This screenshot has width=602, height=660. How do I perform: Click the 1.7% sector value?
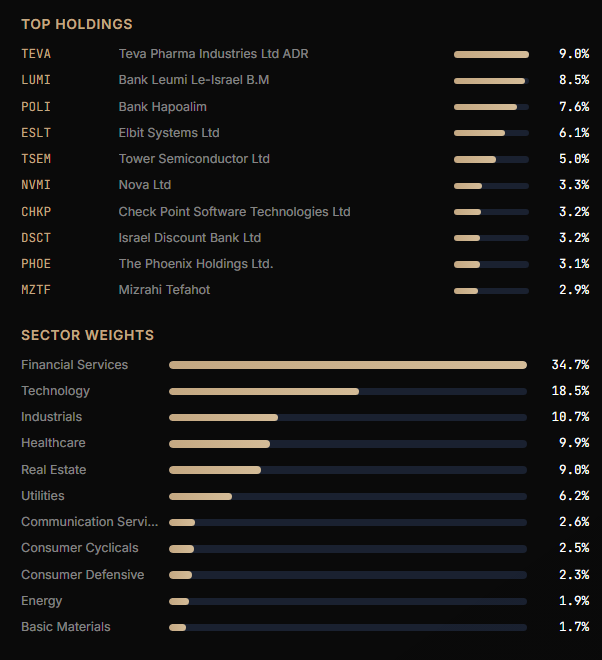[574, 627]
